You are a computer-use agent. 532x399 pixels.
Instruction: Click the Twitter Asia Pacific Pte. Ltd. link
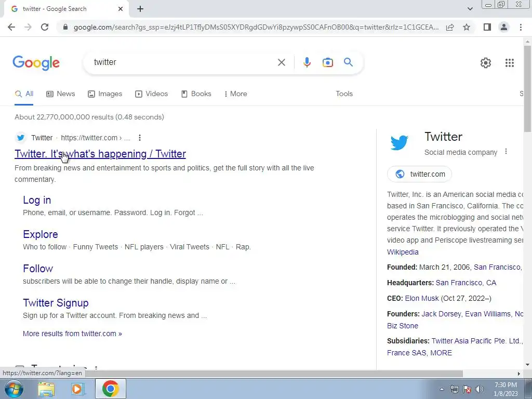pos(476,341)
